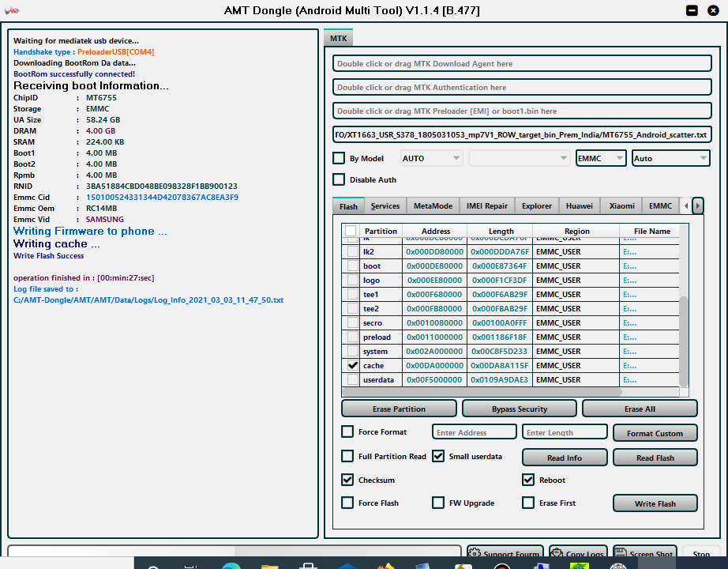Enable the By Model checkbox
Image resolution: width=728 pixels, height=569 pixels.
pos(339,158)
